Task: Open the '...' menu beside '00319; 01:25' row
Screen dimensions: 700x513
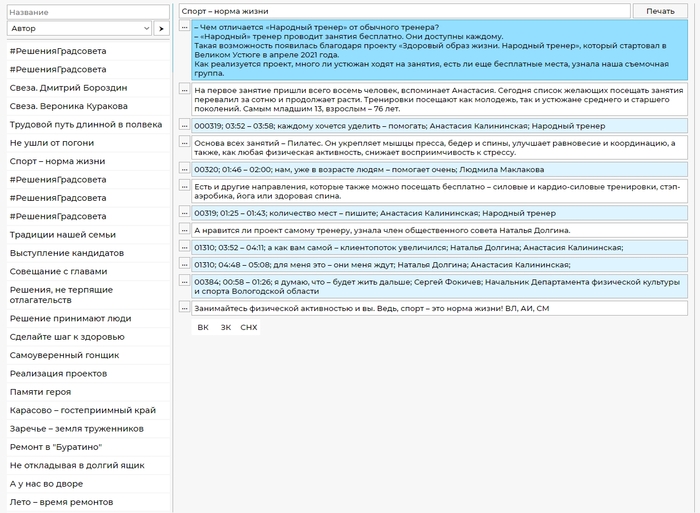Action: pos(184,212)
